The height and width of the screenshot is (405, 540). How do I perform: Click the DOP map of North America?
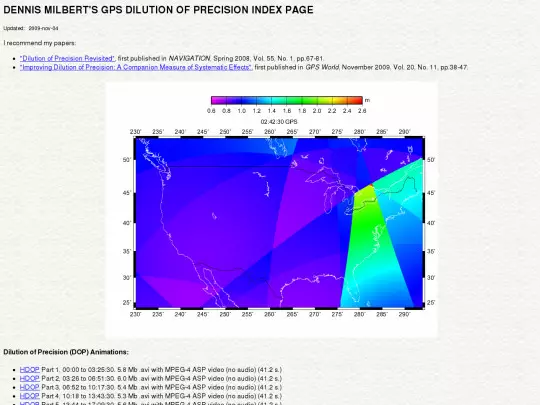[279, 222]
